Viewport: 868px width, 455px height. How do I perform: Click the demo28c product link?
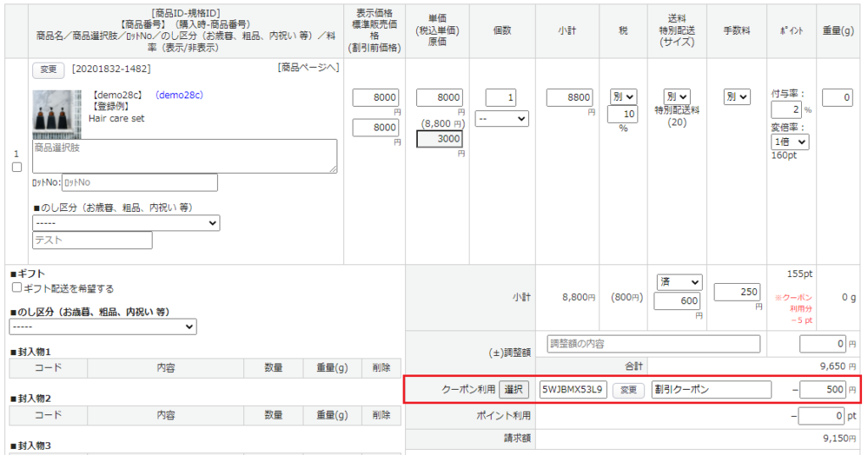point(179,95)
